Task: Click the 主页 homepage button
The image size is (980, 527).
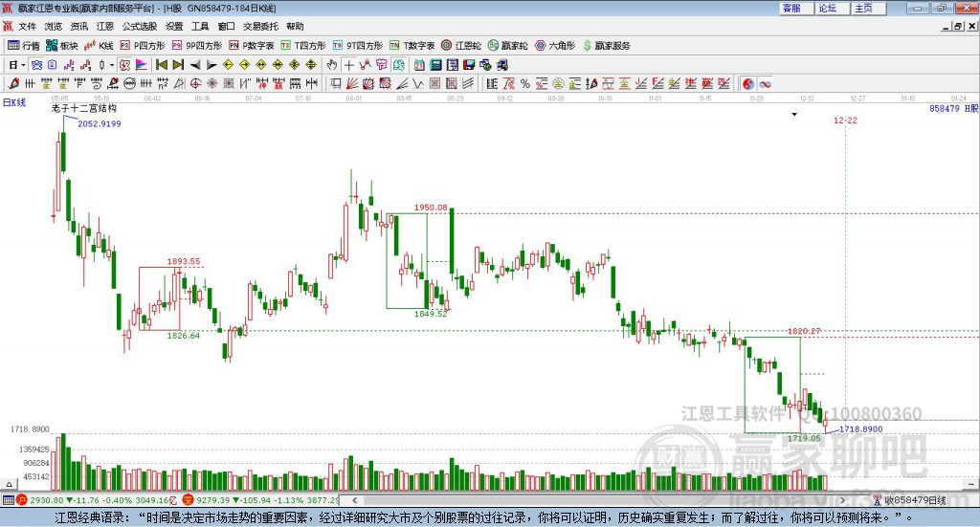Action: click(868, 8)
